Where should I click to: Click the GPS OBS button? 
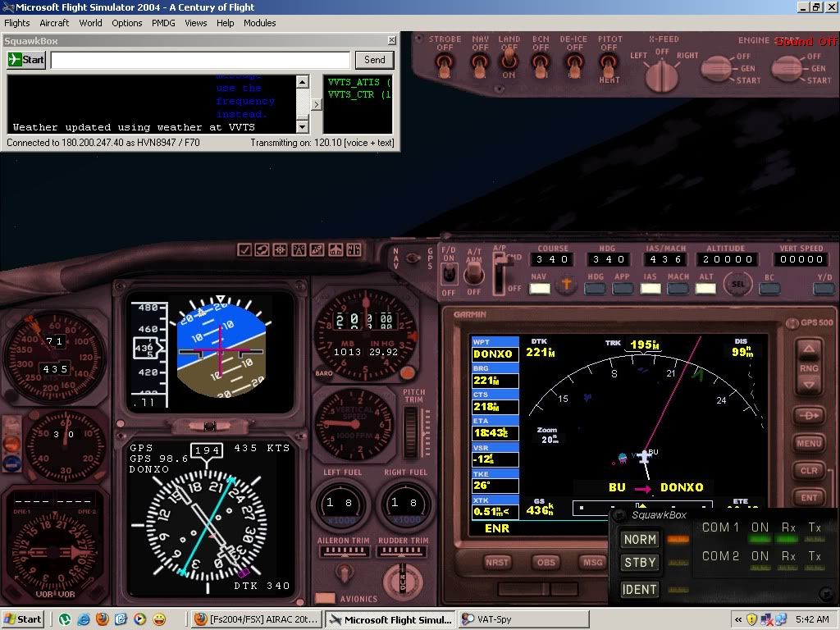click(546, 562)
